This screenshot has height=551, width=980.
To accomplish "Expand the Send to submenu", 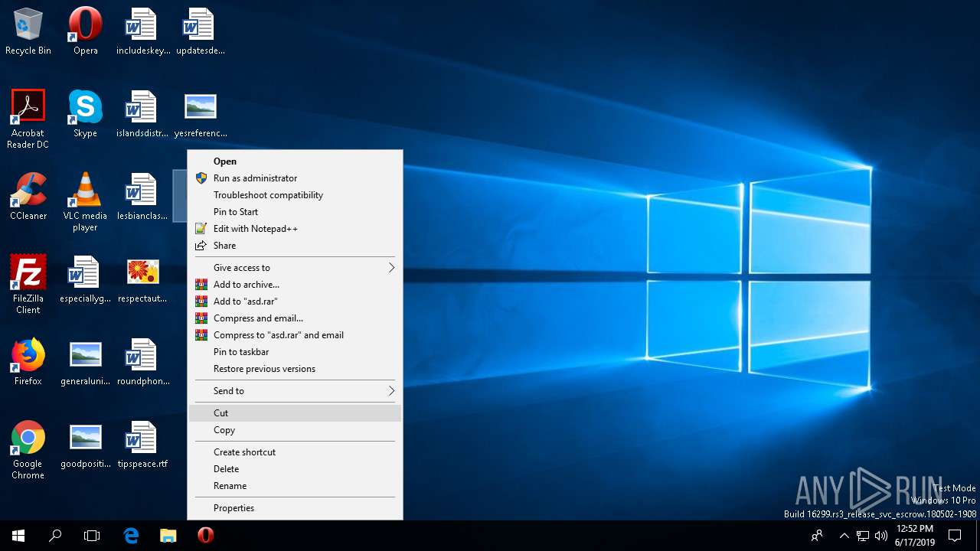I will tap(295, 391).
